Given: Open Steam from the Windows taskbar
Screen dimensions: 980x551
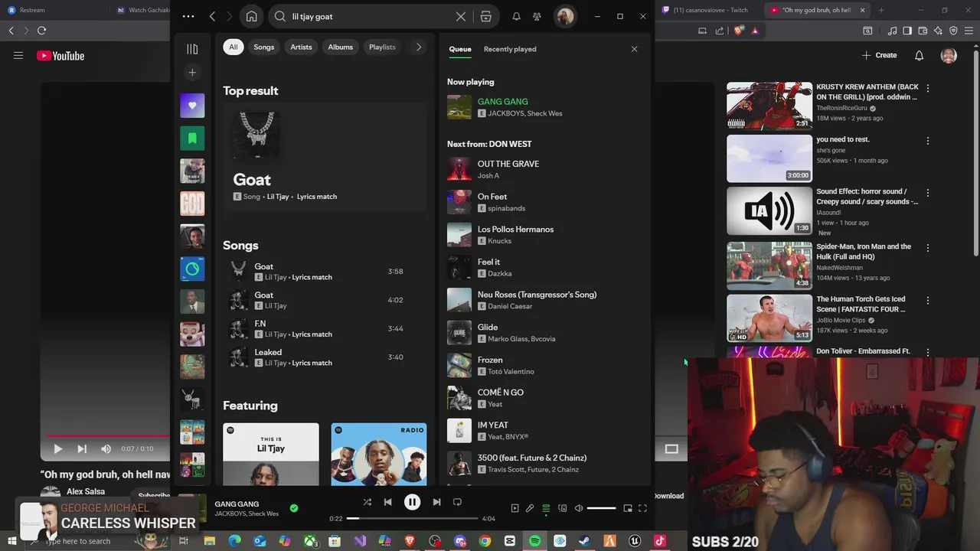Looking at the screenshot, I should (x=584, y=541).
